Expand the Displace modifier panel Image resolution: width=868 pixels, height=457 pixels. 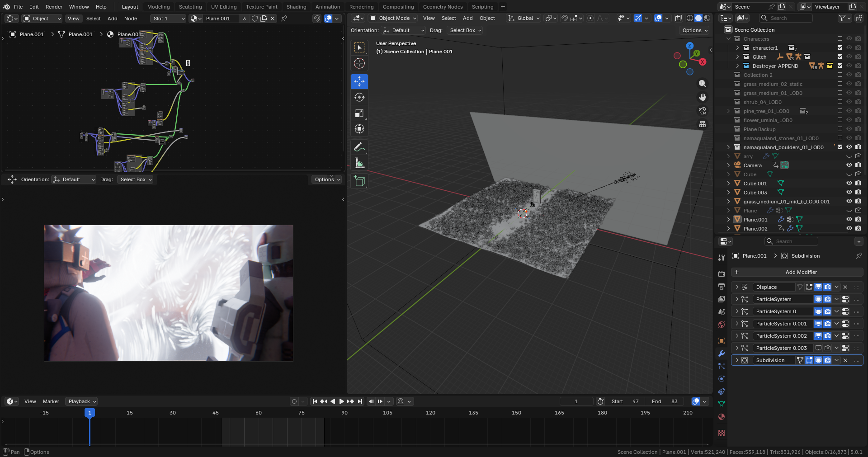click(737, 287)
